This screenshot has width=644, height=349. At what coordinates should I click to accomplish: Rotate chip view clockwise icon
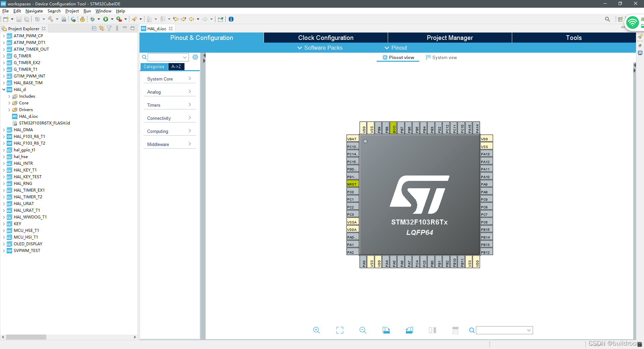pos(386,330)
